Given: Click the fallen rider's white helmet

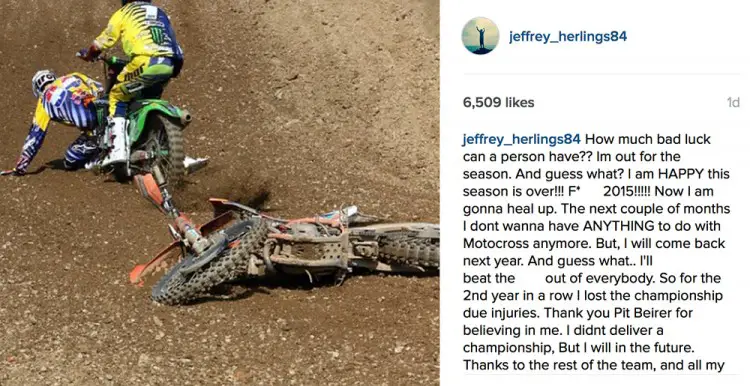Looking at the screenshot, I should pos(43,81).
